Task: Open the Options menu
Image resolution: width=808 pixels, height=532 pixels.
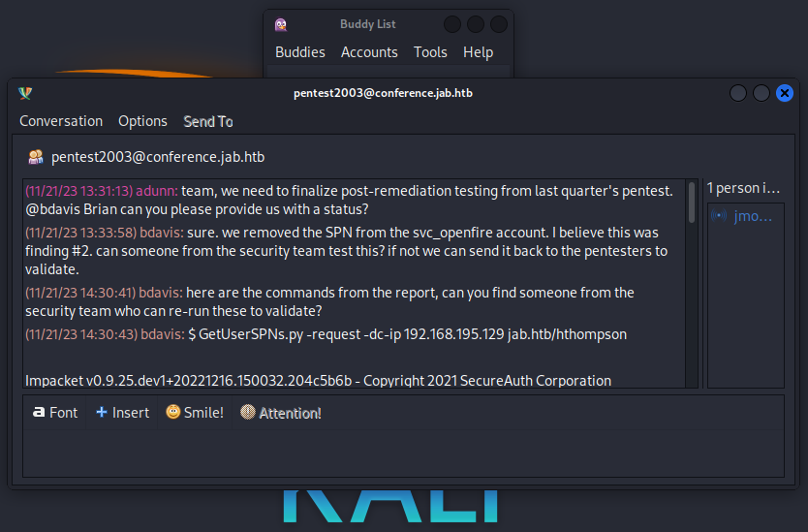Action: (142, 121)
